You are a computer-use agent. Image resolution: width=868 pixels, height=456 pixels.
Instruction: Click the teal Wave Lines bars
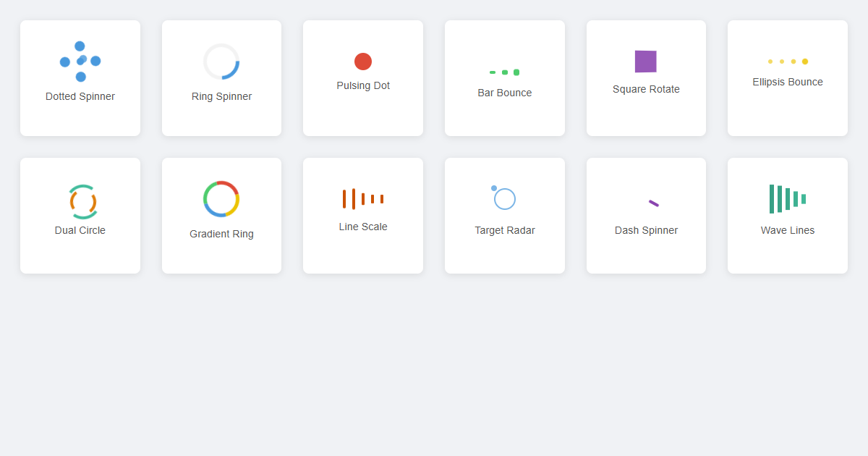click(787, 197)
